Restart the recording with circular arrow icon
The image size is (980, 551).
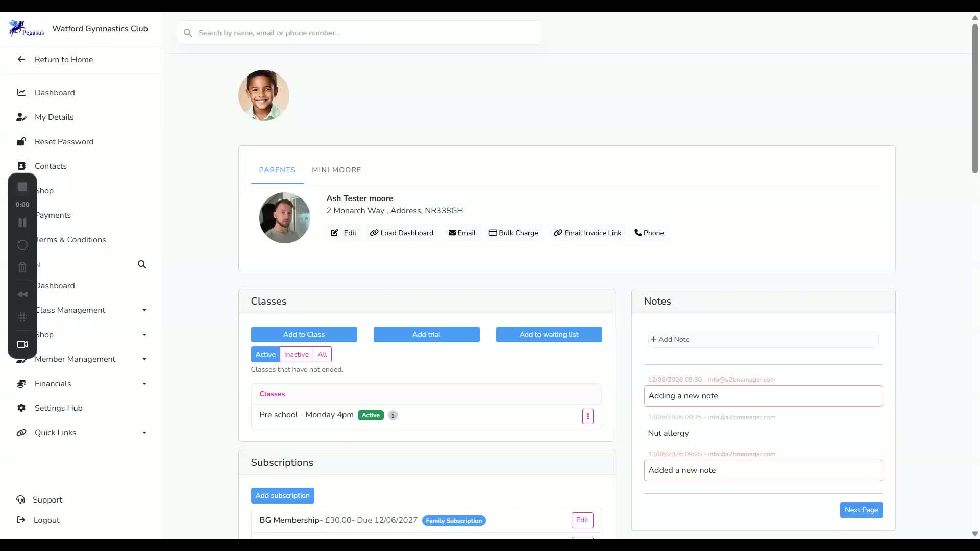[x=22, y=245]
